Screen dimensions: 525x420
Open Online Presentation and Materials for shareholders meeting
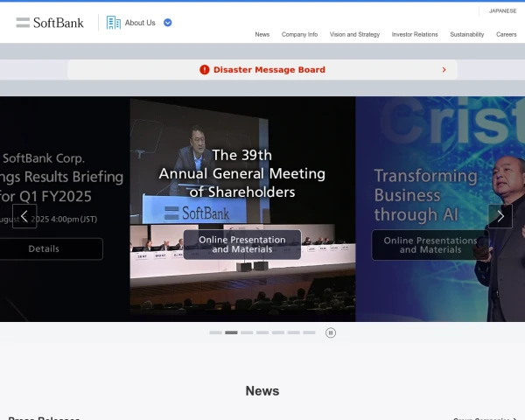point(242,244)
